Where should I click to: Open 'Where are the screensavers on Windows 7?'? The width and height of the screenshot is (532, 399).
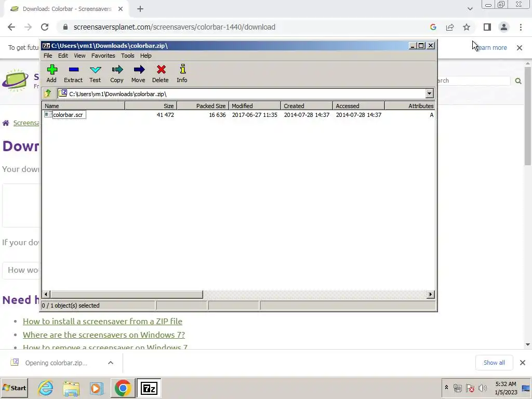(x=104, y=335)
